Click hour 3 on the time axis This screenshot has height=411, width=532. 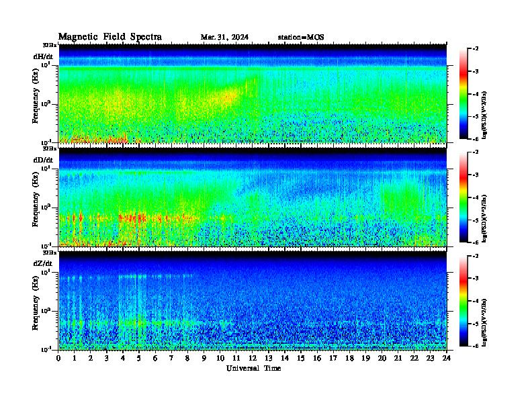[x=107, y=359]
